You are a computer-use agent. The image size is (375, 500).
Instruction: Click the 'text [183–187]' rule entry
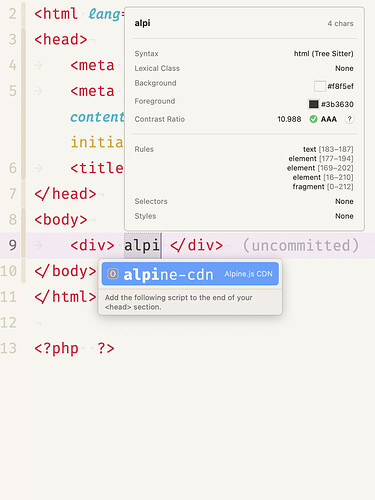point(328,149)
